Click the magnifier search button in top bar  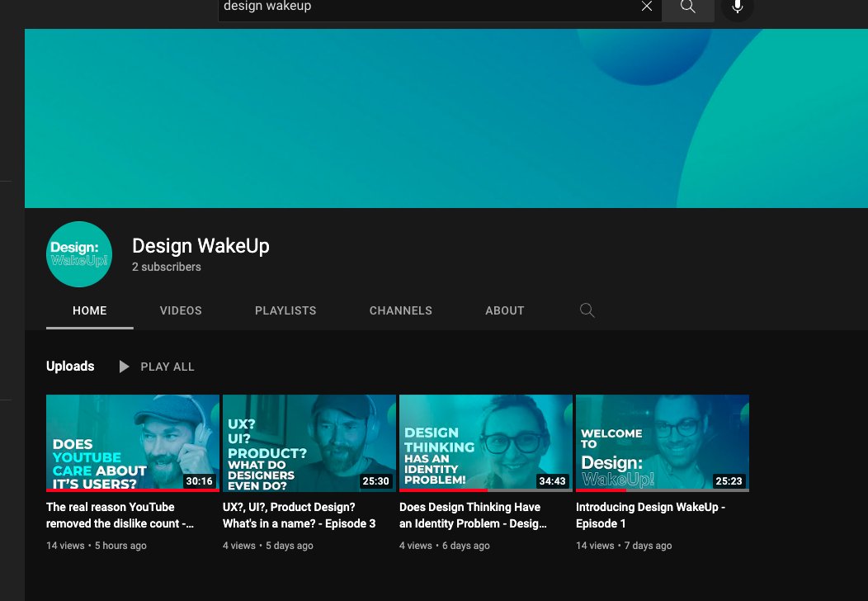pyautogui.click(x=688, y=7)
